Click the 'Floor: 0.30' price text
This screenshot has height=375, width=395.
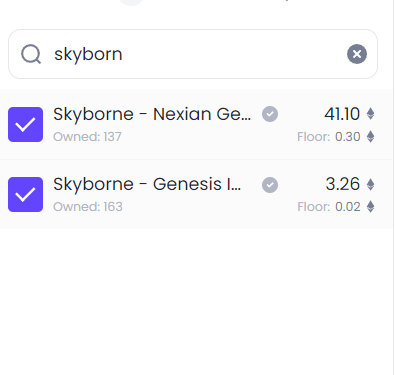tap(329, 137)
